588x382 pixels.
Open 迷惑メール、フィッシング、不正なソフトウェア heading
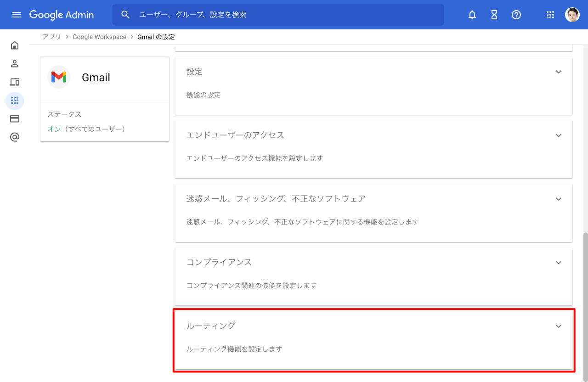(276, 199)
